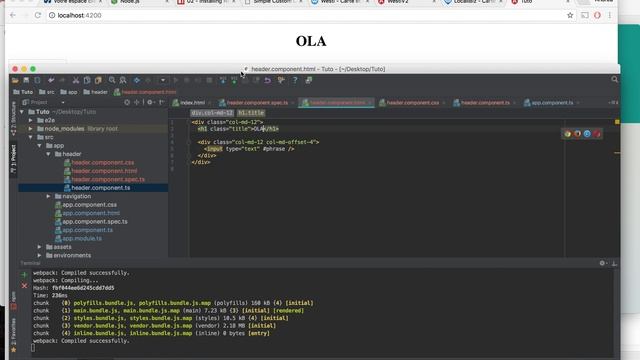Expand the assets folder
This screenshot has width=640, height=360.
(x=40, y=247)
